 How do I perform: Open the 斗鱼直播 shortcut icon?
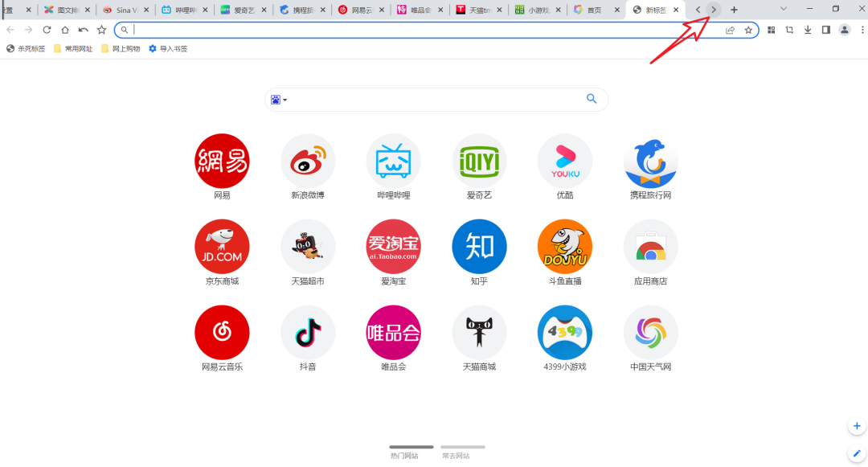[x=565, y=247]
